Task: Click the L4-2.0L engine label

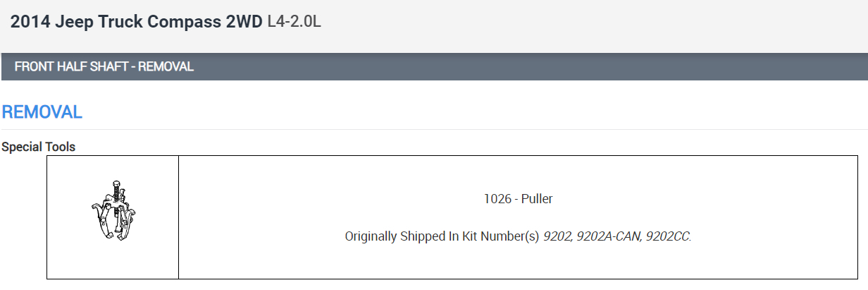Action: [x=294, y=21]
